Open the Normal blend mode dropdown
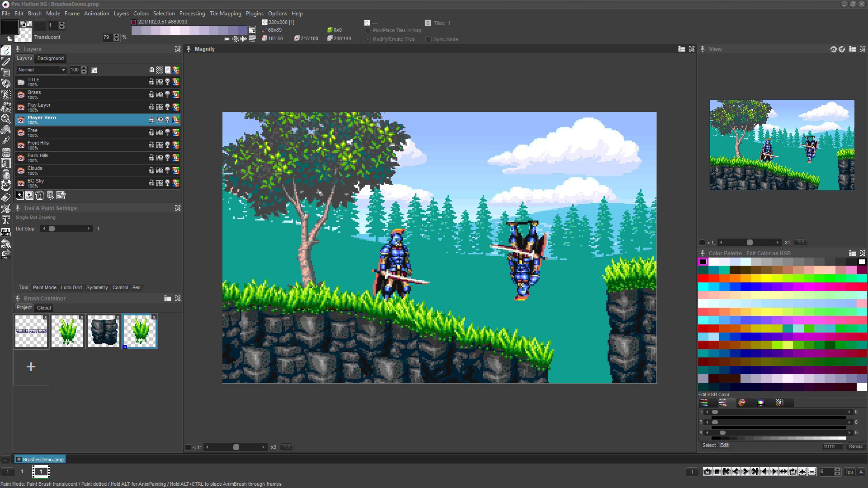This screenshot has height=488, width=868. tap(63, 70)
